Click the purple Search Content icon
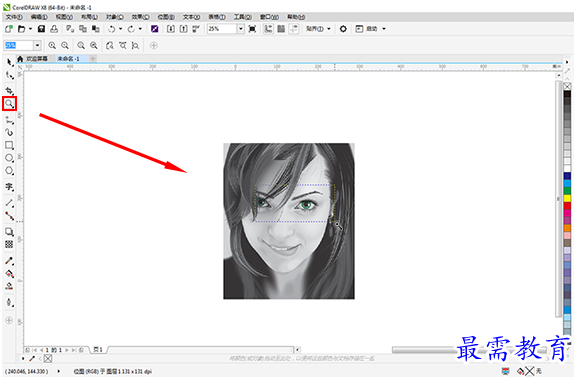This screenshot has height=380, width=578. click(x=155, y=29)
